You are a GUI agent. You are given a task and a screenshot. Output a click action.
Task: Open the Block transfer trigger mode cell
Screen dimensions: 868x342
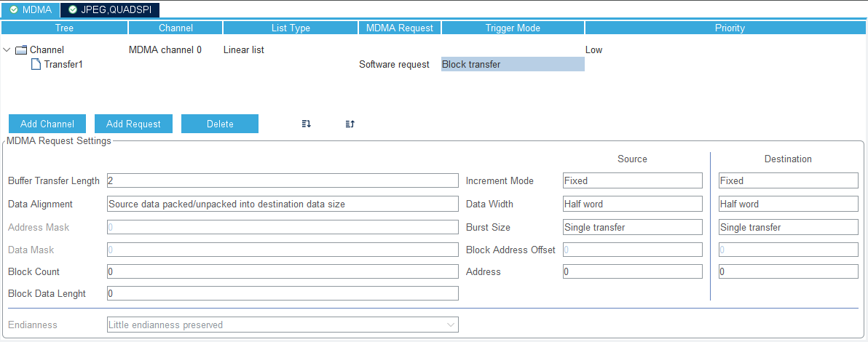pyautogui.click(x=513, y=64)
